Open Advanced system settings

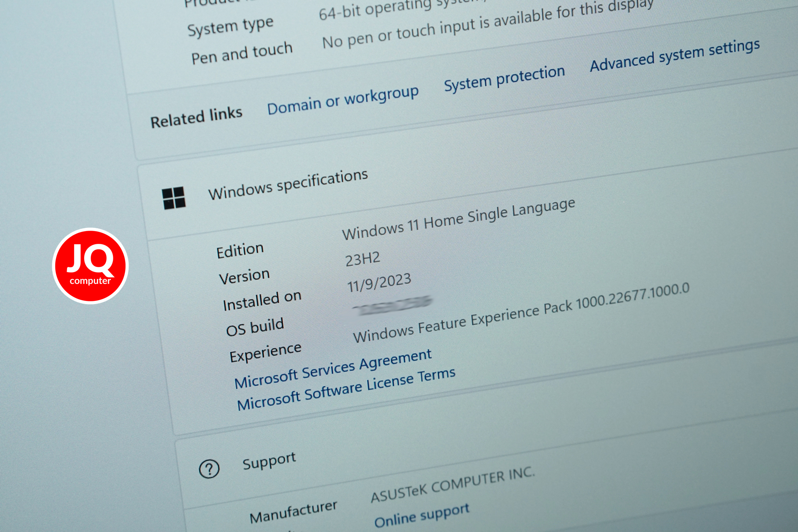point(675,55)
